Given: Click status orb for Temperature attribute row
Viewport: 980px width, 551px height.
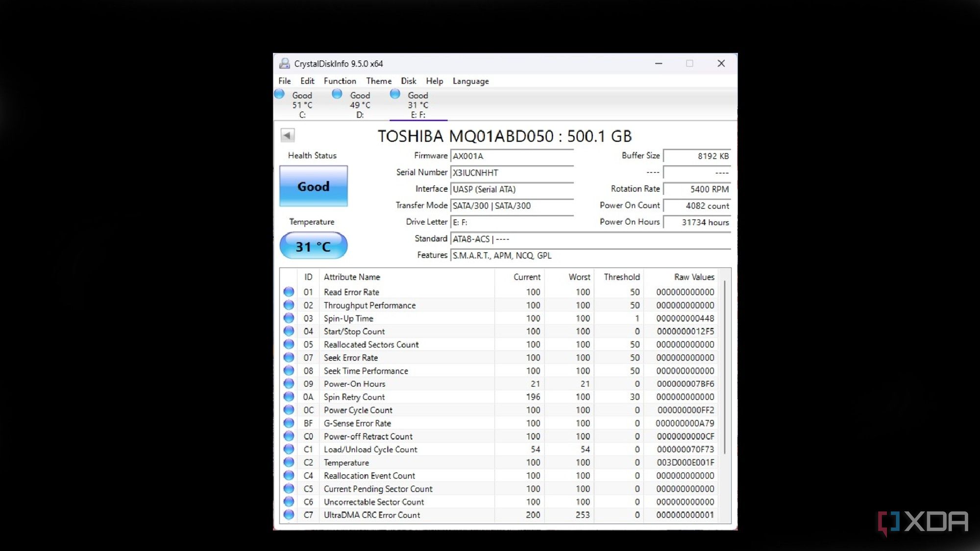Looking at the screenshot, I should click(x=289, y=462).
